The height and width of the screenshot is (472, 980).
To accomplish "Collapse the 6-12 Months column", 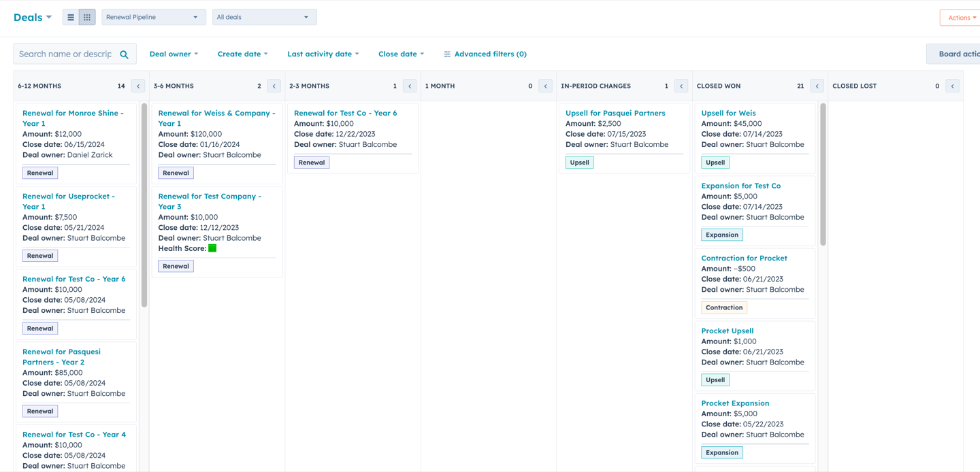I will coord(138,86).
